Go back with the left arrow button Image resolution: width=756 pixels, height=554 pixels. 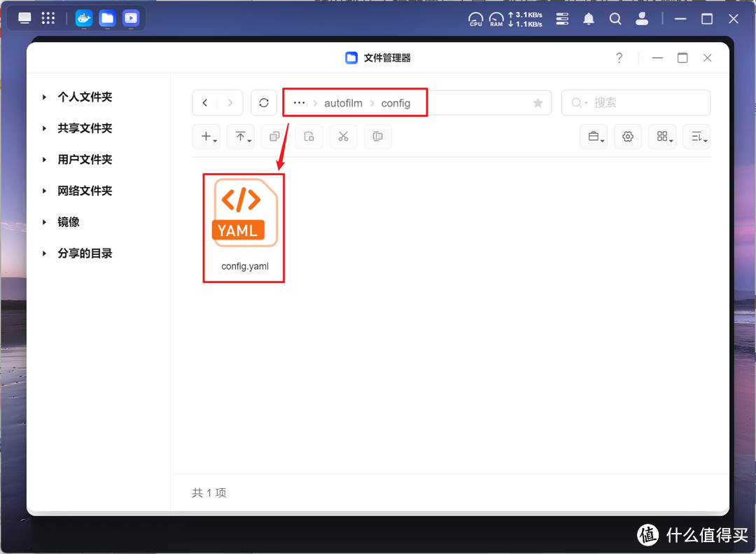(204, 102)
